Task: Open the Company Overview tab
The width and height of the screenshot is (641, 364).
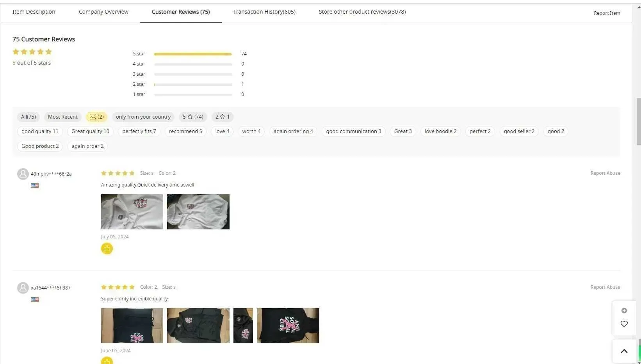Action: click(x=103, y=12)
